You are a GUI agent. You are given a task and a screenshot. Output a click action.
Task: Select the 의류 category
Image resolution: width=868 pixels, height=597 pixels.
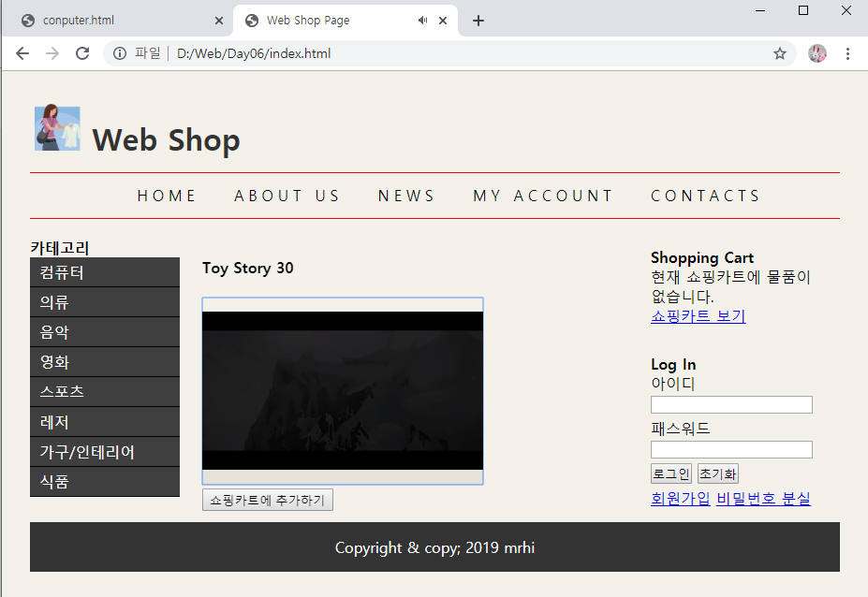pyautogui.click(x=105, y=302)
